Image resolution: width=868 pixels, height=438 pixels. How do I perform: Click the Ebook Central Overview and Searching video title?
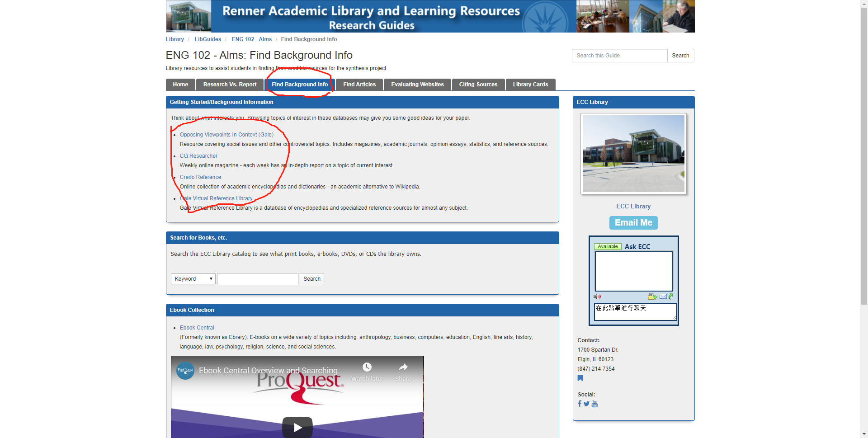pos(268,371)
